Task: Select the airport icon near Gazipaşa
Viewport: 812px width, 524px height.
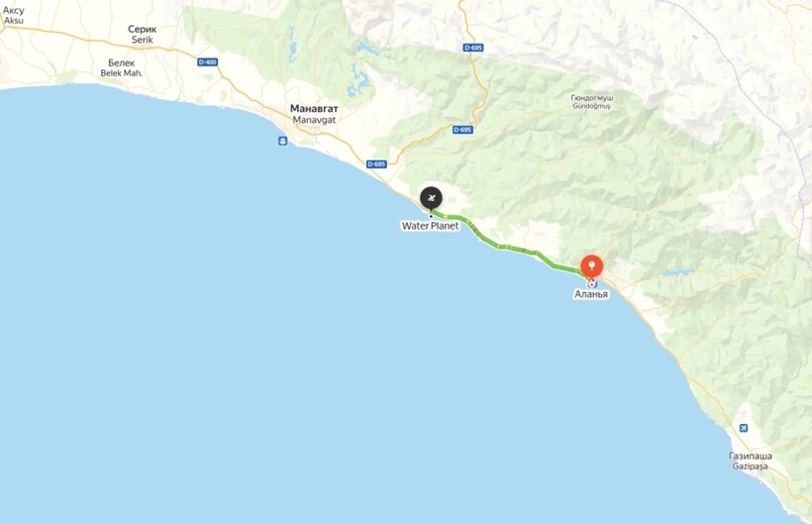Action: click(x=744, y=428)
